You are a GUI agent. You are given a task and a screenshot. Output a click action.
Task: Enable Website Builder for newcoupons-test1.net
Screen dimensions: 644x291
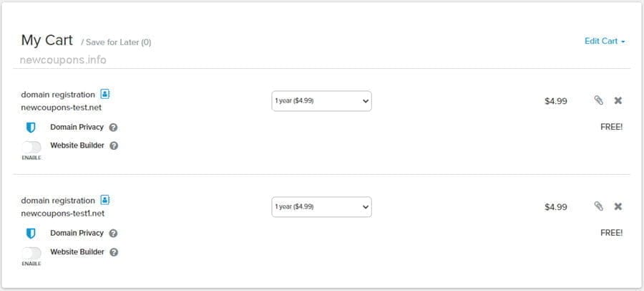click(31, 252)
